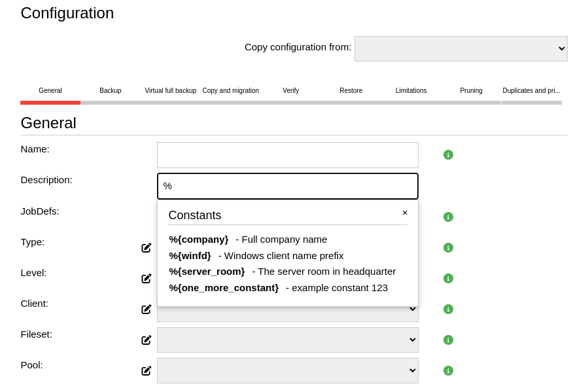Click the edit icon beside Client
This screenshot has height=388, width=588.
(x=147, y=309)
